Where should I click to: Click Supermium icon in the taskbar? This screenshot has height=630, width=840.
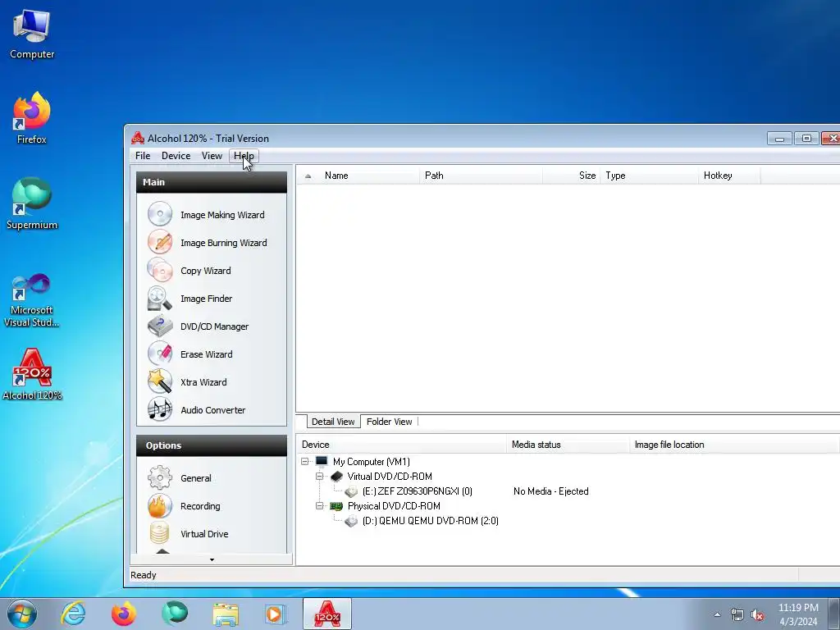(x=175, y=614)
